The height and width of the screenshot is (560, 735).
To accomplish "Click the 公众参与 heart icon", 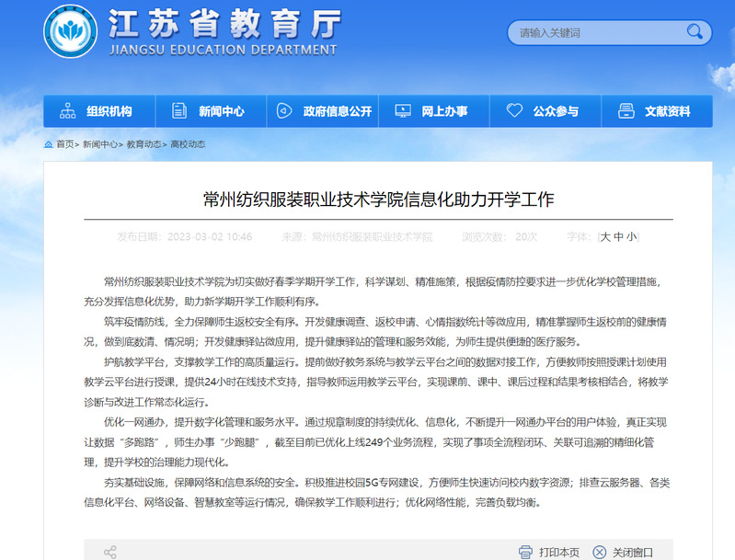I will click(513, 111).
